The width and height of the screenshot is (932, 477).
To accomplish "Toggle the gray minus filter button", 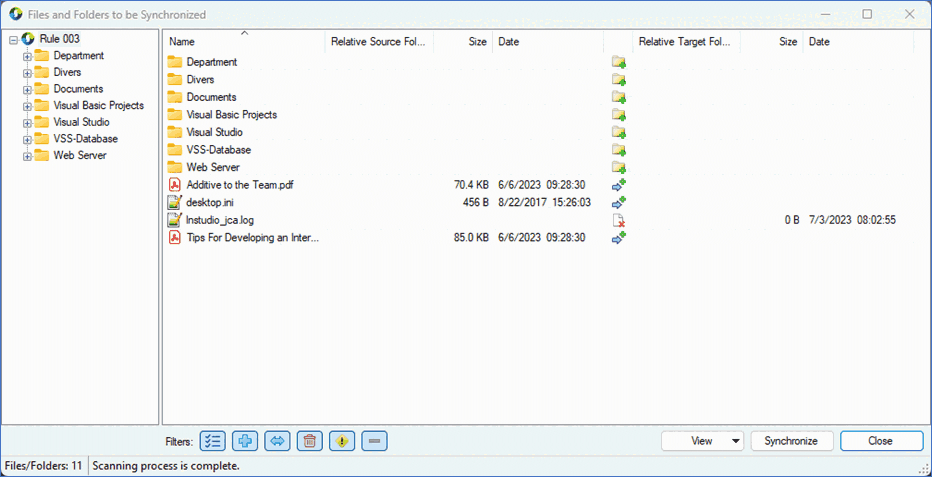I will click(x=374, y=441).
